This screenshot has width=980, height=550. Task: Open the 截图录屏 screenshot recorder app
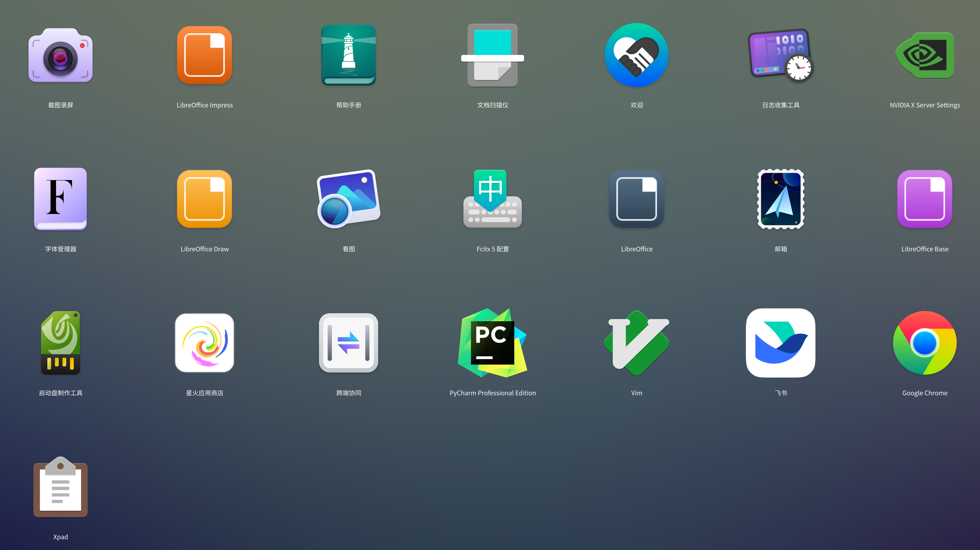(61, 56)
